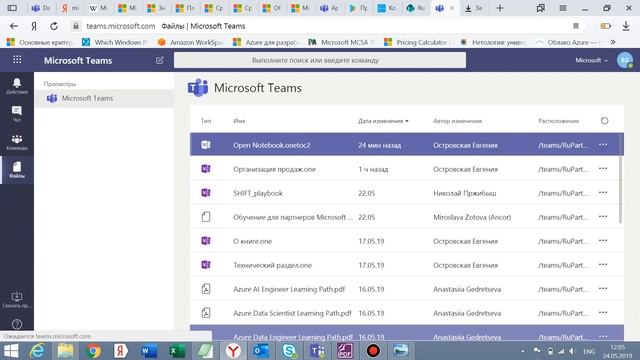Reload the browser page

[x=54, y=26]
